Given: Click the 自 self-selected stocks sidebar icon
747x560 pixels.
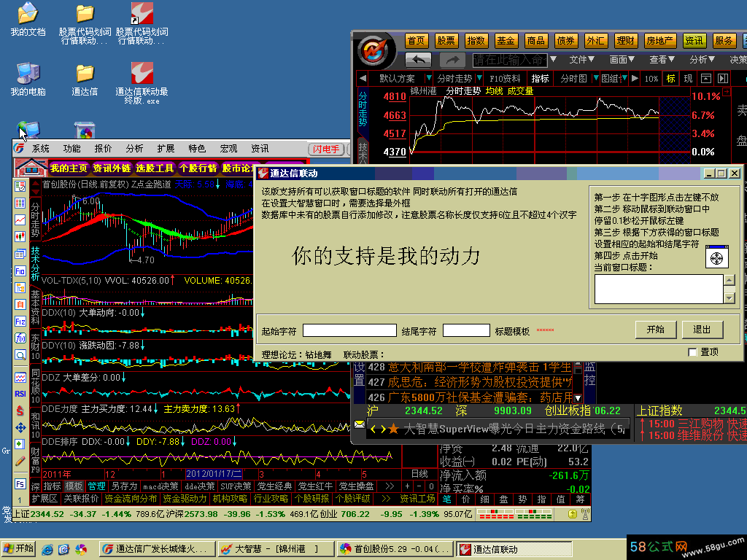Looking at the screenshot, I should [x=20, y=304].
